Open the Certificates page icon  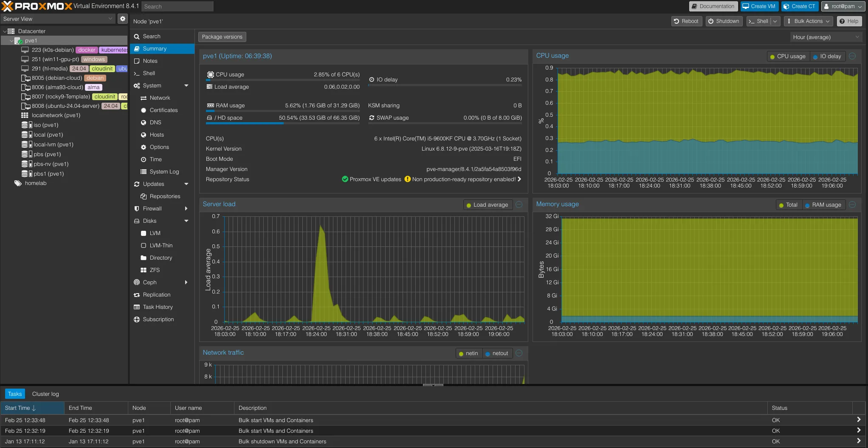point(144,110)
